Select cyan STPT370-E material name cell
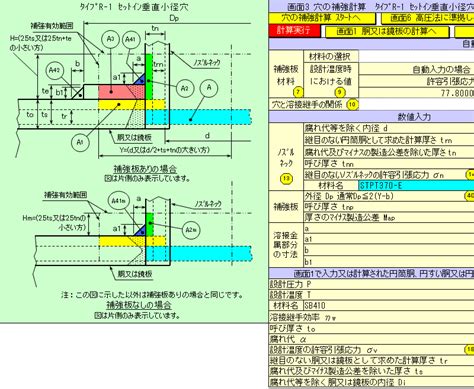Viewport: 474px width, 389px height. coord(416,185)
